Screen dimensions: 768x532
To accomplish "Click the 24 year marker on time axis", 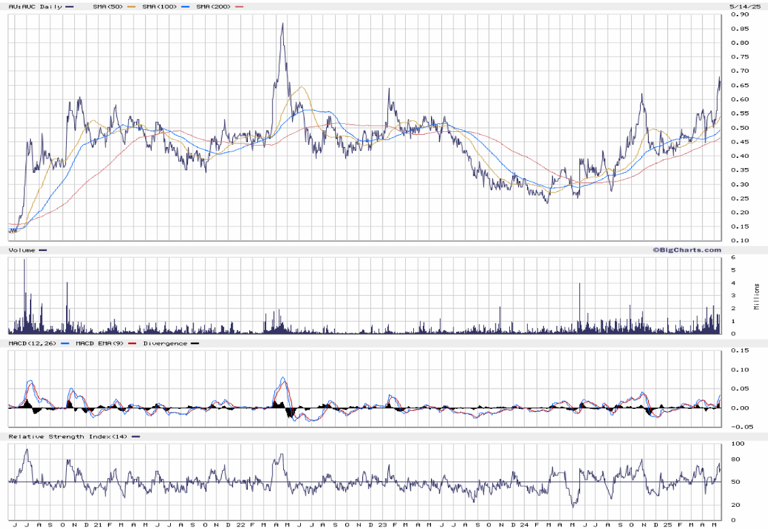I will [x=524, y=525].
